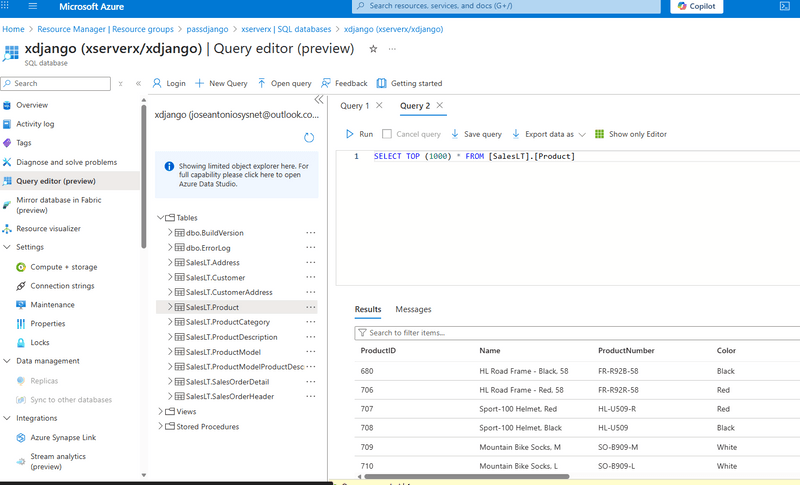Collapse the Tables folder
The width and height of the screenshot is (800, 485).
coord(161,218)
